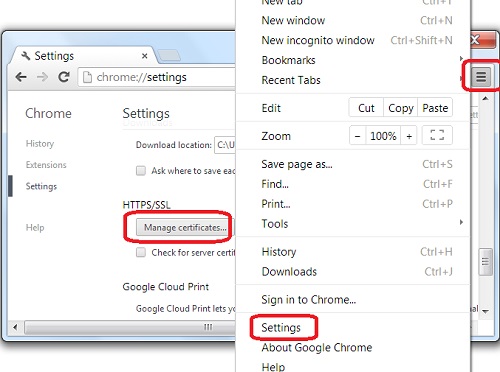This screenshot has height=372, width=500.
Task: Click the vertical scrollbar down arrow
Action: coord(485,311)
